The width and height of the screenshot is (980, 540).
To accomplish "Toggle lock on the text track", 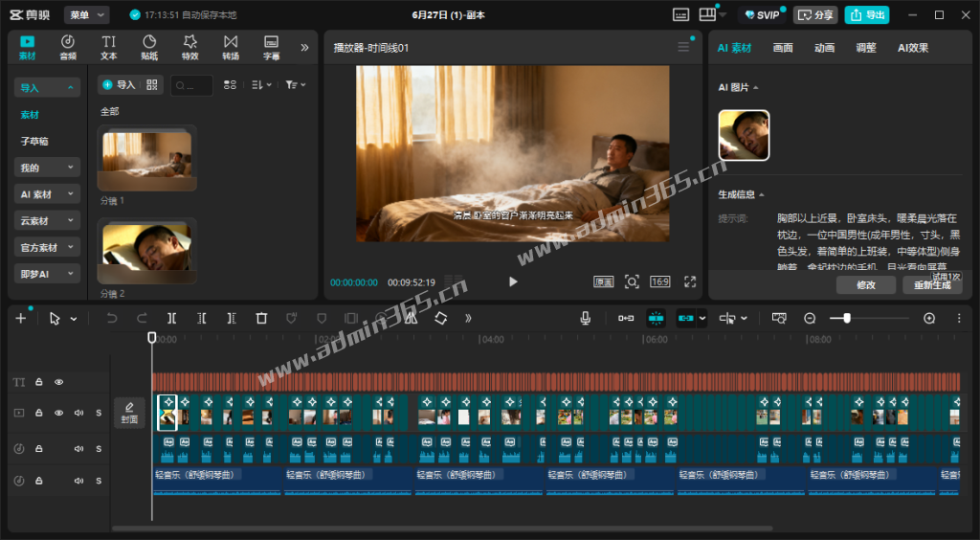I will tap(38, 382).
